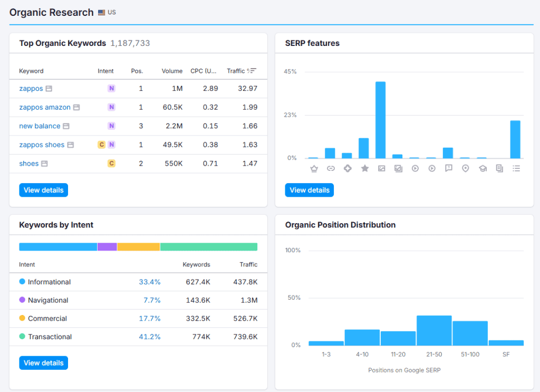Click the 739.6K Transactional traffic value
This screenshot has width=540, height=392.
tap(245, 337)
